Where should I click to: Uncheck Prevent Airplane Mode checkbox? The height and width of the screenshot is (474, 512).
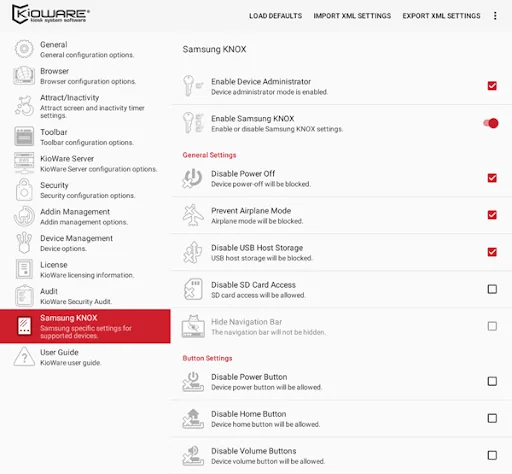click(x=492, y=215)
